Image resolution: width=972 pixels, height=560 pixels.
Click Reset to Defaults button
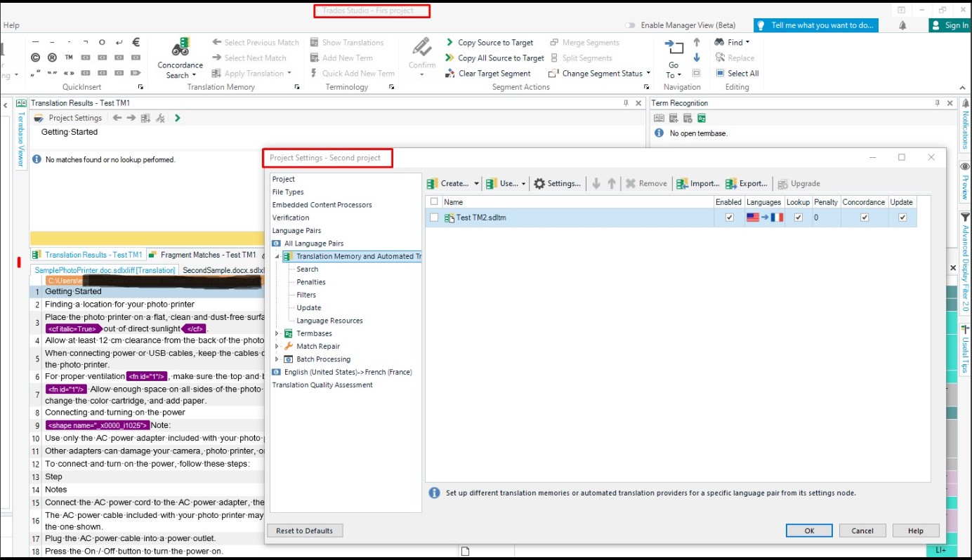click(305, 531)
